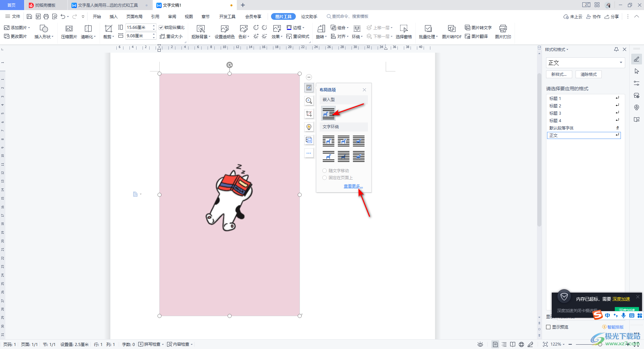Switch to the 找稻壳模板 document tab
Viewport: 644px width, 349px height.
coord(45,5)
